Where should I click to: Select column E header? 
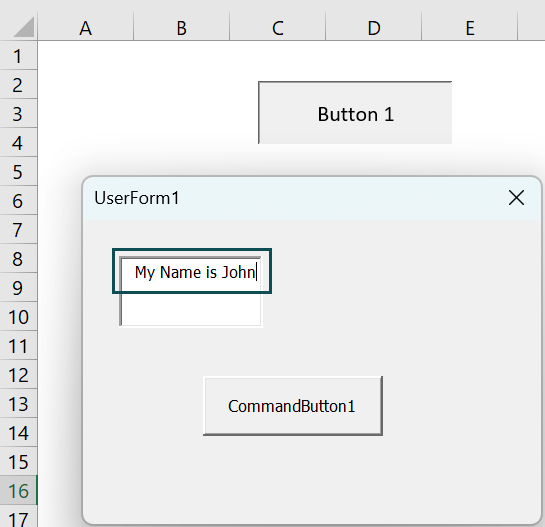[470, 28]
